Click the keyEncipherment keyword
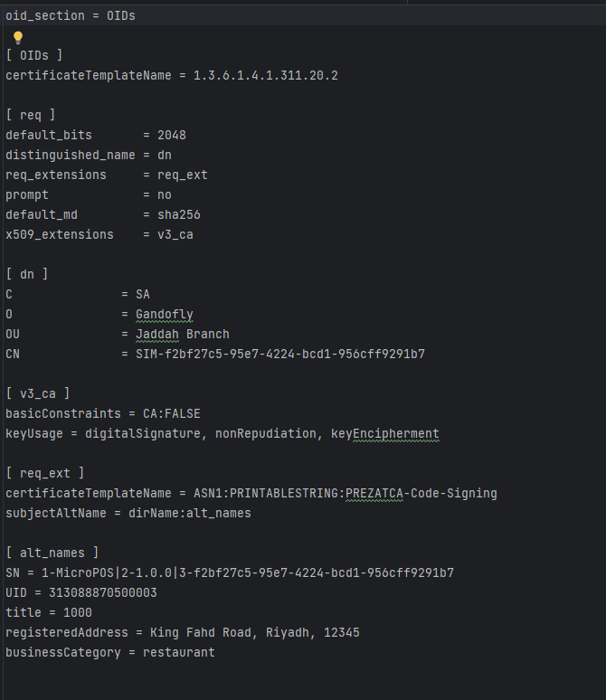 coord(384,433)
